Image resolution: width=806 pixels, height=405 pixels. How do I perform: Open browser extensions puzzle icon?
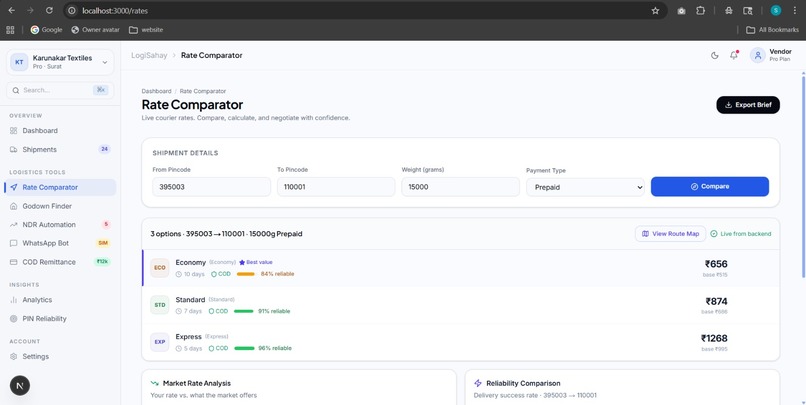point(700,10)
